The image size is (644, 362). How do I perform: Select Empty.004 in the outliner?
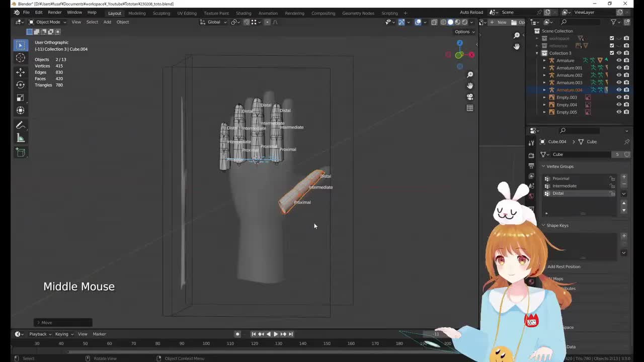click(567, 105)
